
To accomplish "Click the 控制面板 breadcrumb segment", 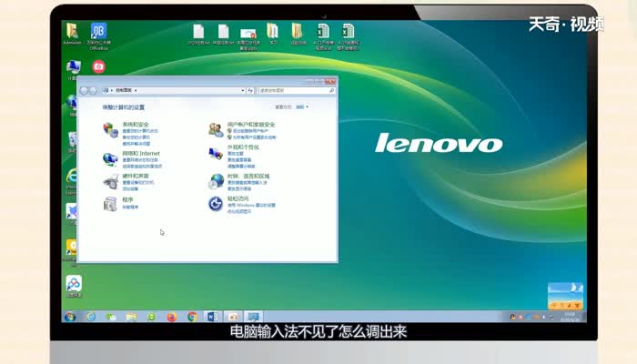I will pyautogui.click(x=124, y=90).
